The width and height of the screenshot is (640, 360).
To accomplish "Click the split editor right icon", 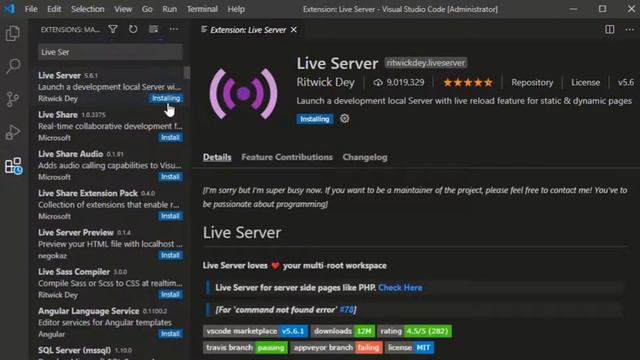I will tap(609, 29).
